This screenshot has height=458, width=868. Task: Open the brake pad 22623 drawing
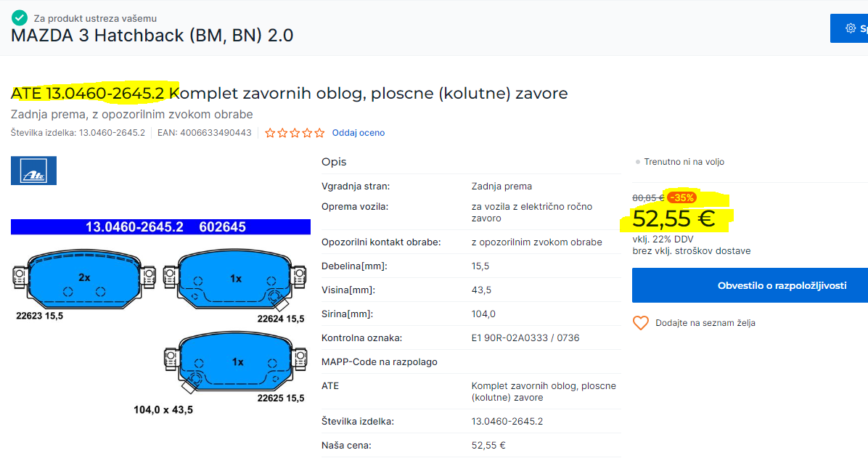click(x=84, y=279)
